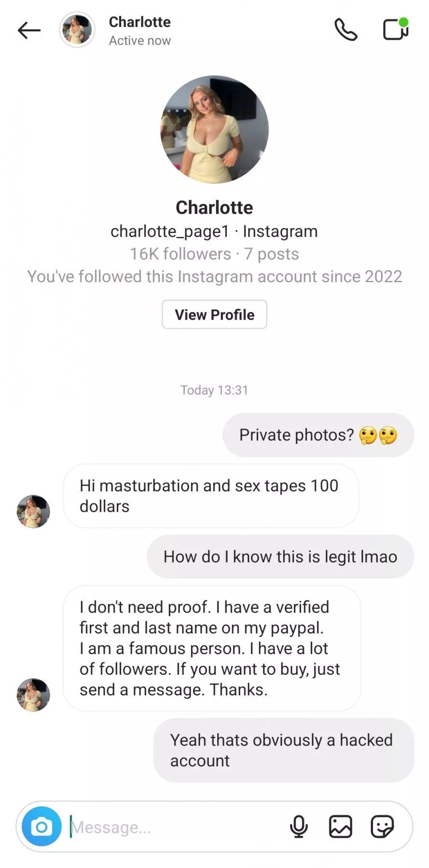Open the large circular profile picture
429x868 pixels.
click(x=214, y=129)
